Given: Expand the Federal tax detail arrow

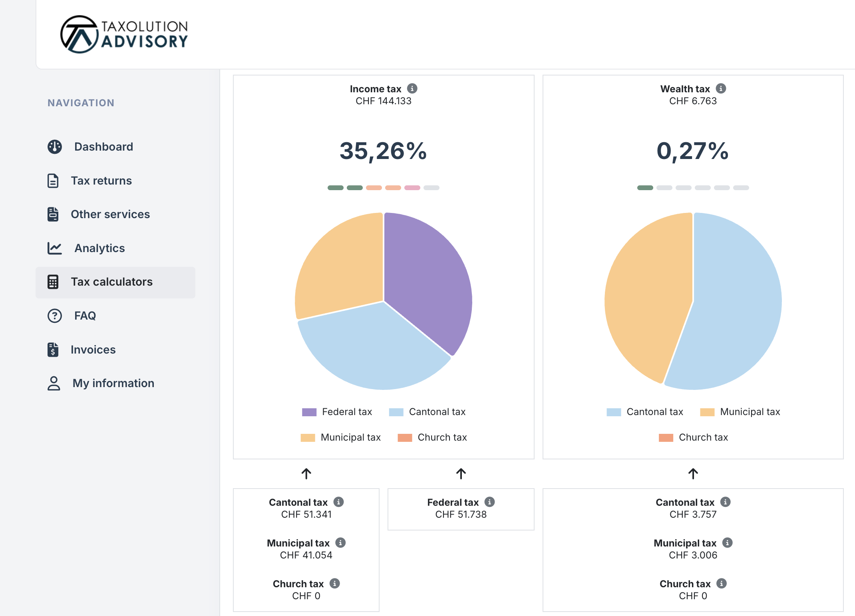Looking at the screenshot, I should point(461,474).
